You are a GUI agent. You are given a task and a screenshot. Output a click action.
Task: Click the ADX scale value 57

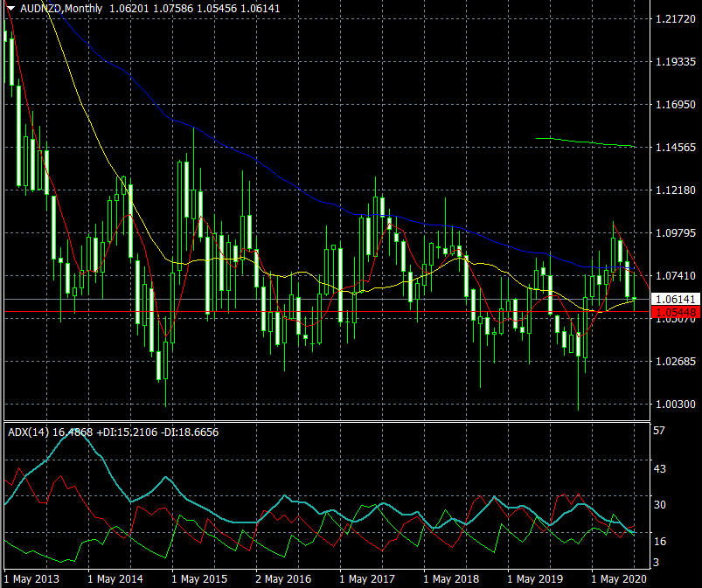tap(659, 431)
